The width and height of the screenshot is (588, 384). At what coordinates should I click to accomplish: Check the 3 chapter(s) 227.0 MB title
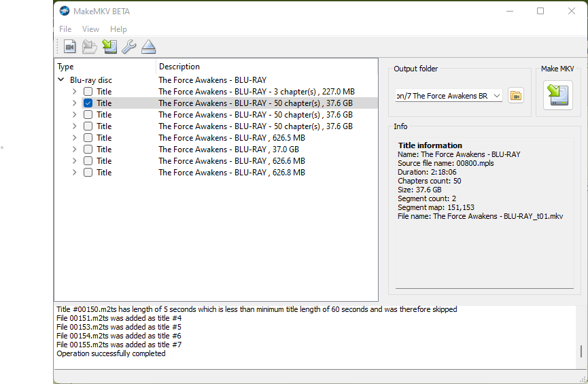click(x=88, y=92)
